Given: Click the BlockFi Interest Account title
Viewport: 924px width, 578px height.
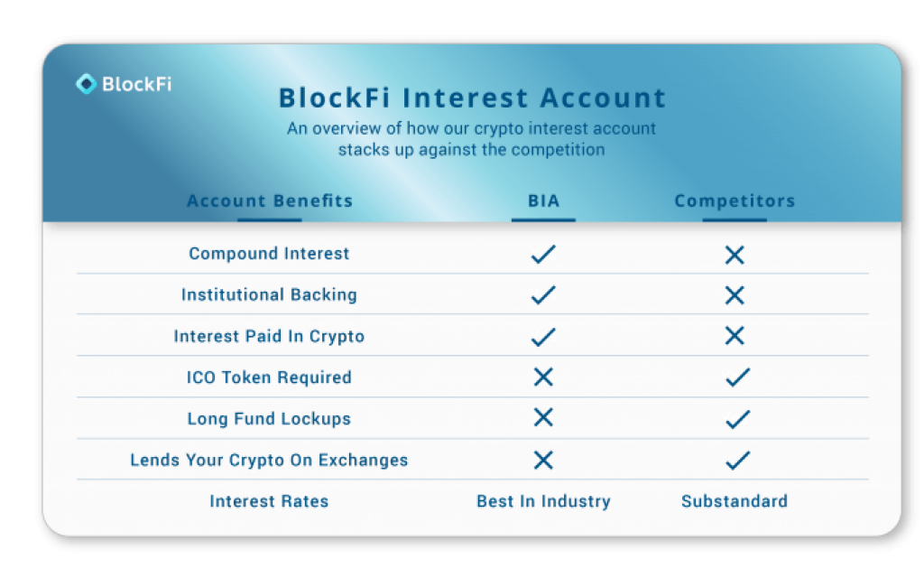Looking at the screenshot, I should (x=472, y=98).
